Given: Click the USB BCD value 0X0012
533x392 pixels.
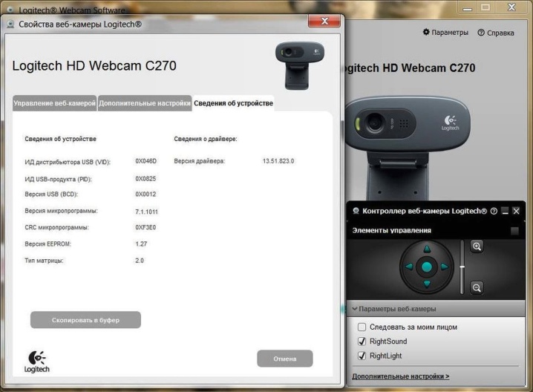Looking at the screenshot, I should [145, 194].
